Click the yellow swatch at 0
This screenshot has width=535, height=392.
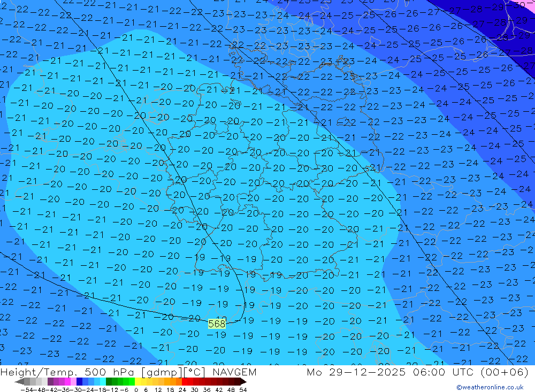coord(138,382)
